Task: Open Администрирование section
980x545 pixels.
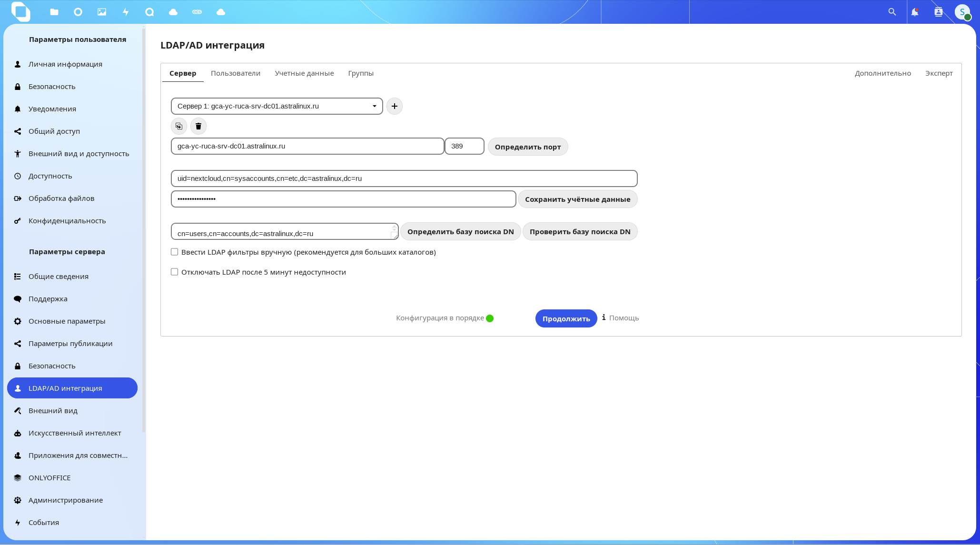Action: coord(72,500)
